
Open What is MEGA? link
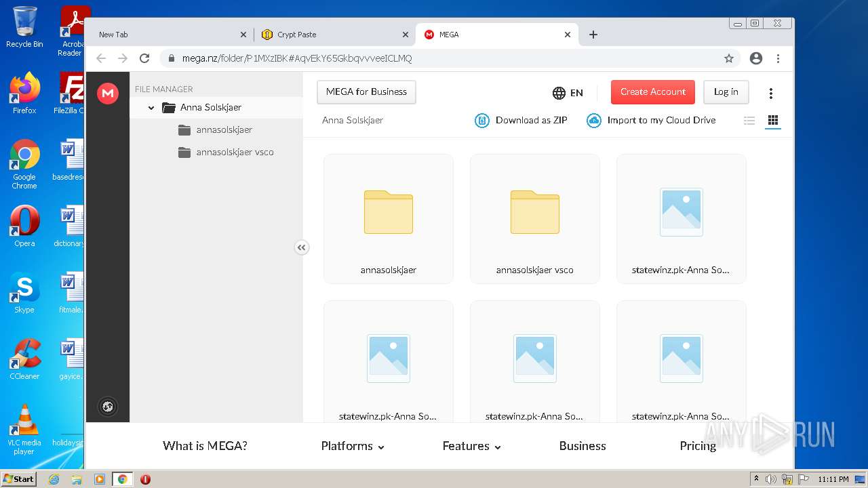click(205, 446)
